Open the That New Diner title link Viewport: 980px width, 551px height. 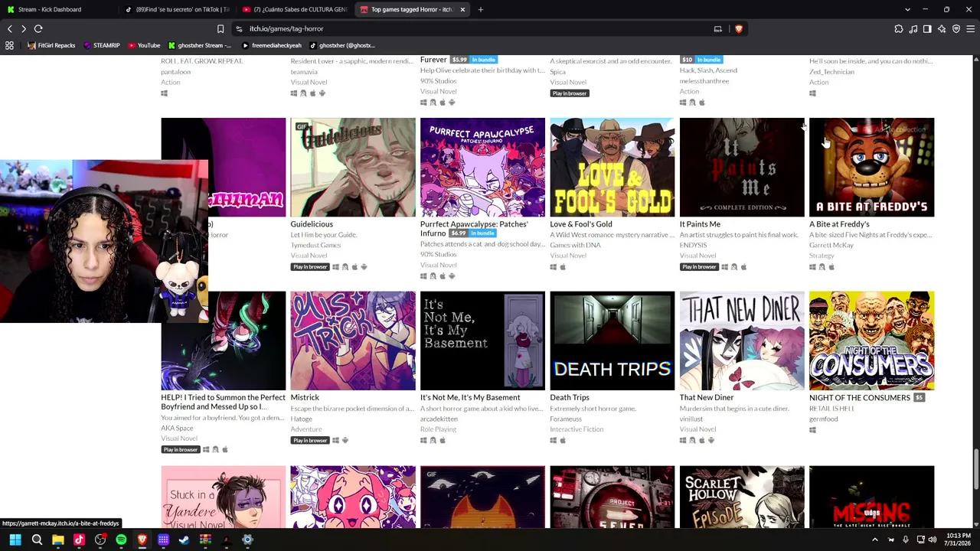click(707, 397)
